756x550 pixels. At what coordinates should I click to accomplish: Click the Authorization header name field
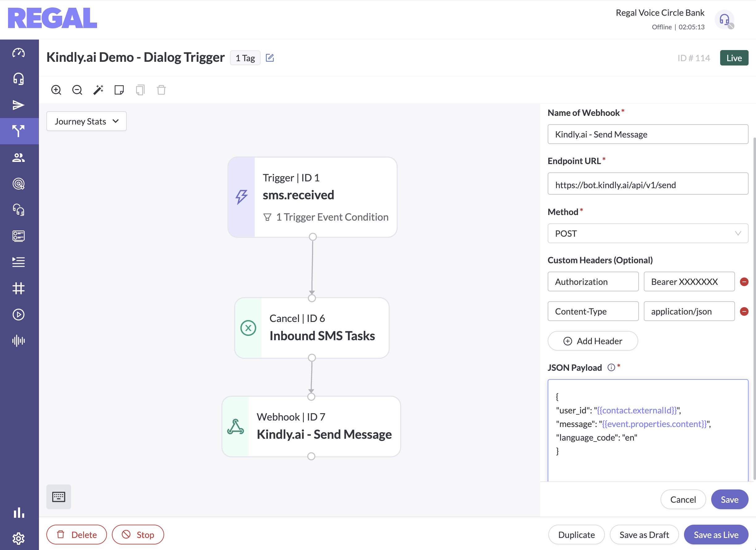click(x=593, y=282)
